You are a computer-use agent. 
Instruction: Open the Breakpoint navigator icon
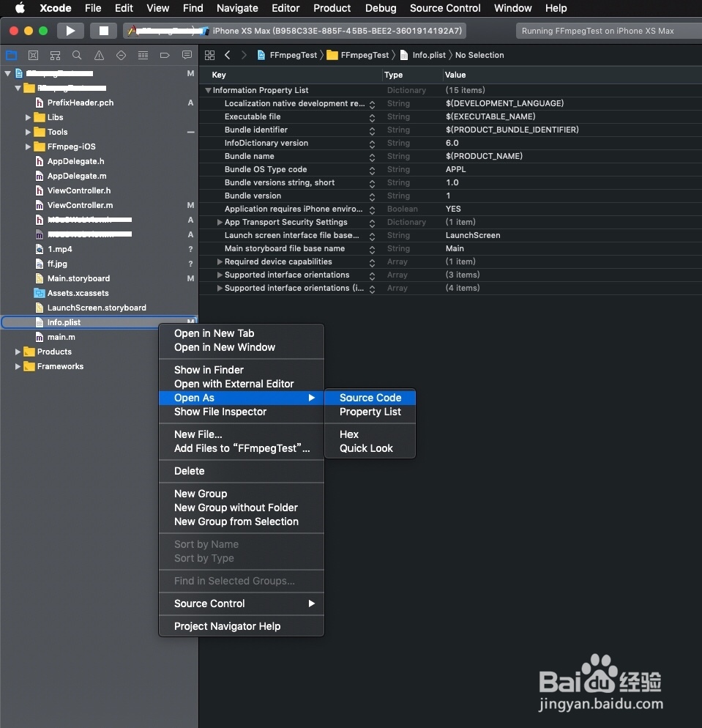[x=165, y=55]
